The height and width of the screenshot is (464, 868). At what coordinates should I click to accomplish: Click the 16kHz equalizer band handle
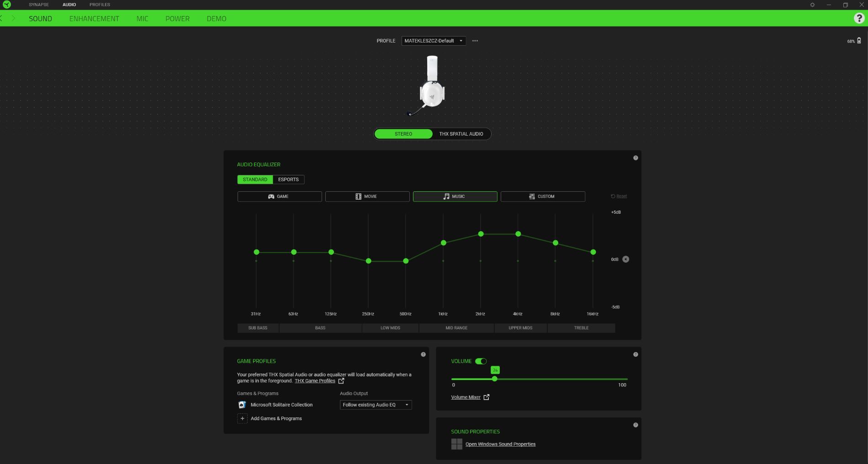(x=593, y=252)
